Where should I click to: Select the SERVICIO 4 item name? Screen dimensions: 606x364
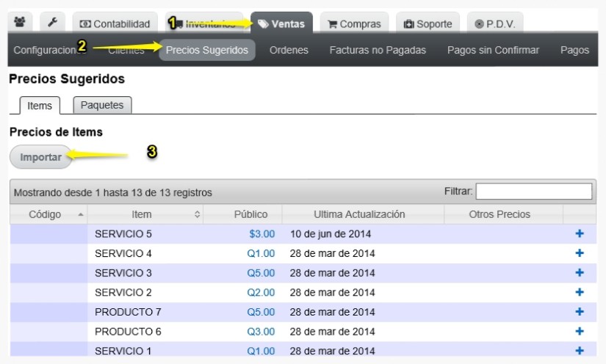[123, 253]
